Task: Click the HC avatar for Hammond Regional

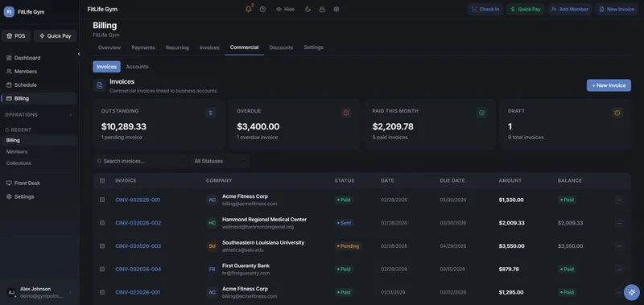Action: (x=212, y=223)
